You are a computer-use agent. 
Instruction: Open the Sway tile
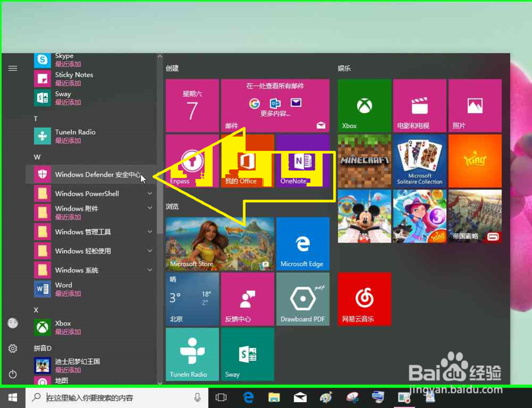pos(248,354)
